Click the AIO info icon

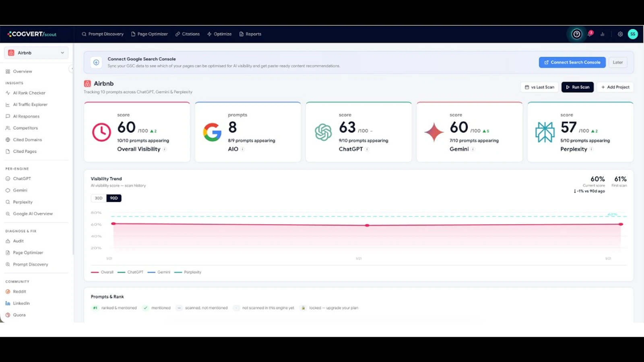(243, 149)
